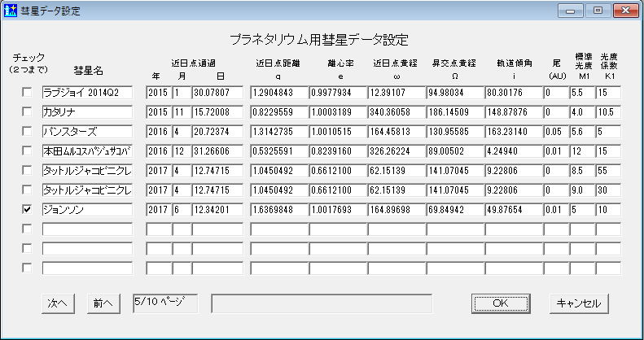Tick the checkbox for パンスターズ row
The image size is (644, 340).
point(27,132)
